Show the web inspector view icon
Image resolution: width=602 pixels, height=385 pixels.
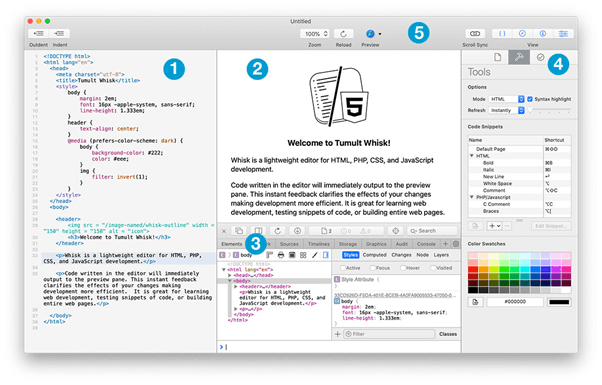click(543, 34)
